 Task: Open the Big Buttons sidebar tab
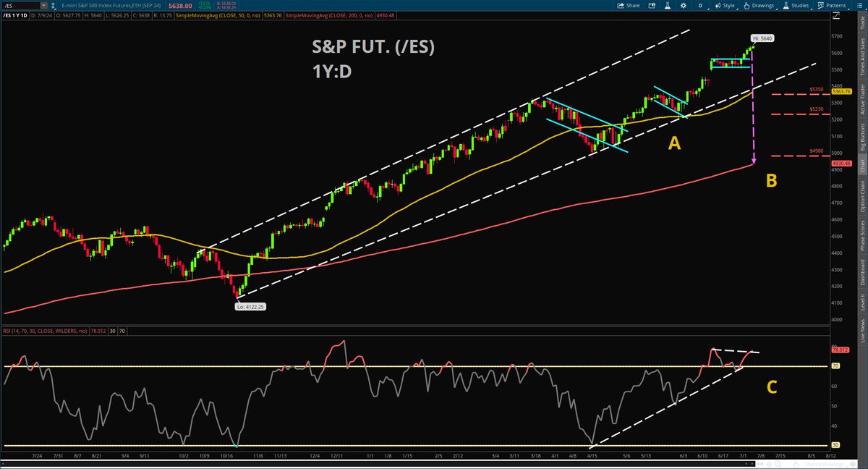pyautogui.click(x=861, y=136)
